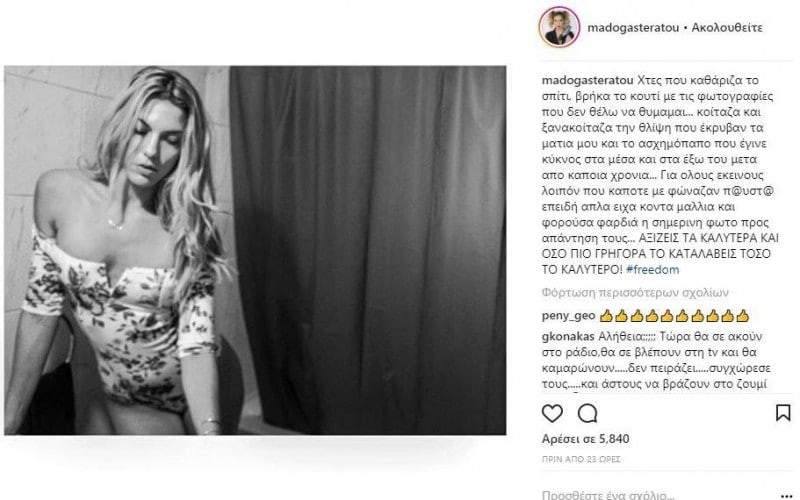Open the #freedom hashtag link
Image resolution: width=800 pixels, height=500 pixels.
coord(653,269)
